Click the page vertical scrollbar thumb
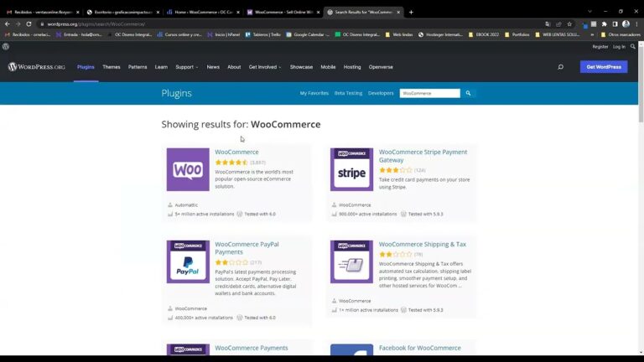The height and width of the screenshot is (362, 644). 641,83
